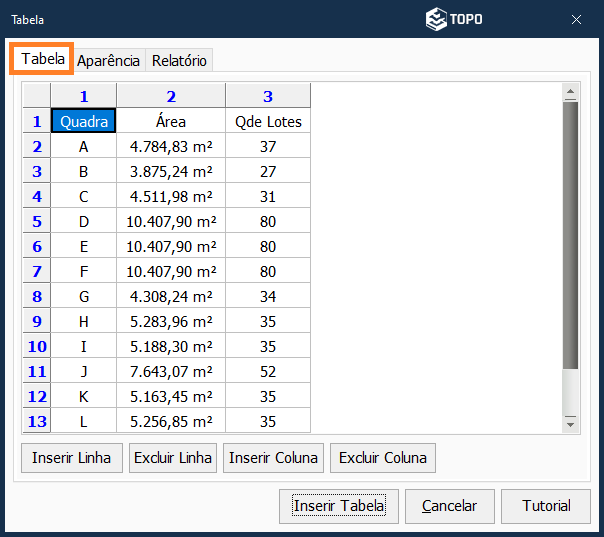
Task: Select the Tabela tab
Action: click(x=43, y=59)
